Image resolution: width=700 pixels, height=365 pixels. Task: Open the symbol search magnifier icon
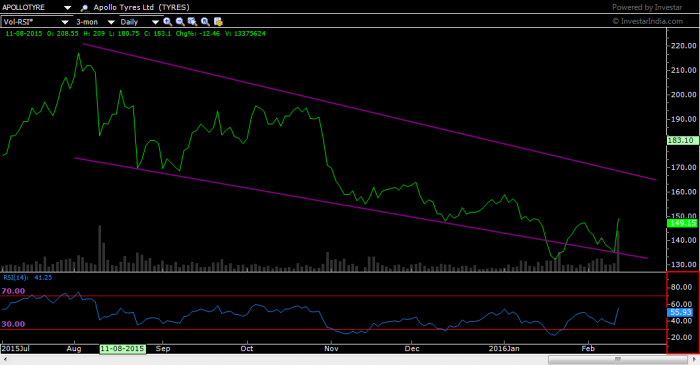pyautogui.click(x=84, y=8)
